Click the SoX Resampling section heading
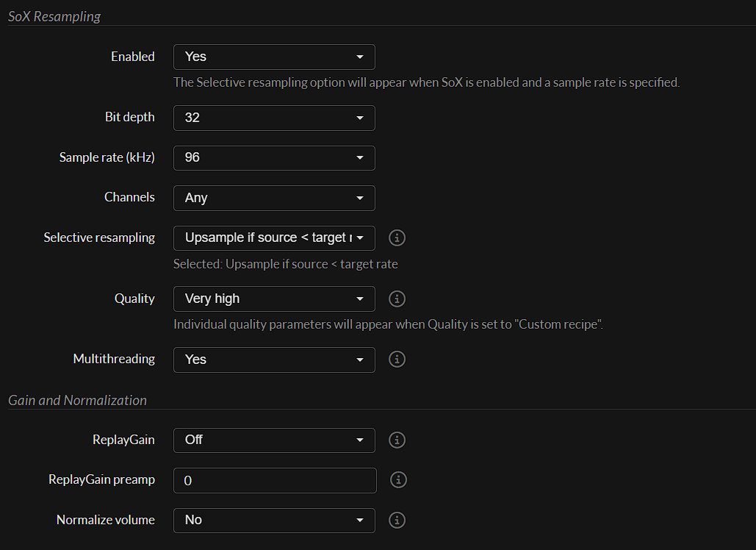 tap(54, 16)
